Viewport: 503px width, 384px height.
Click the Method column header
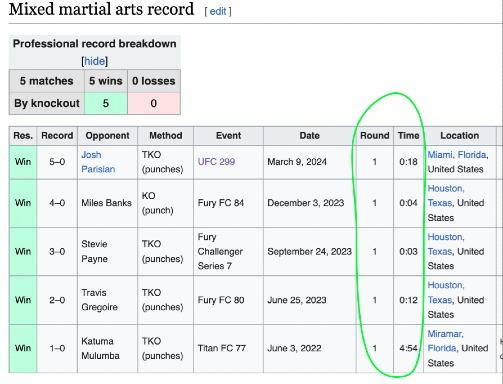tap(166, 136)
